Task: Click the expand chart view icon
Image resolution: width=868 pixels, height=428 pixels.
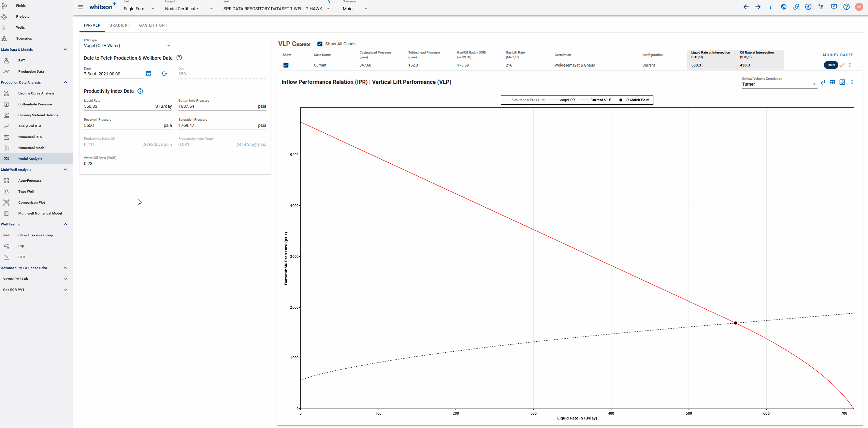Action: pyautogui.click(x=842, y=83)
